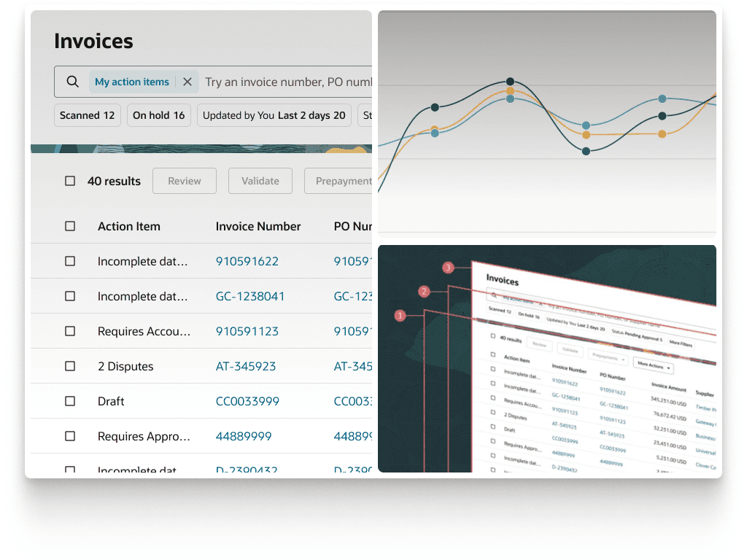Screen dimensions: 747x560
Task: Check the Draft row checkbox
Action: (70, 401)
